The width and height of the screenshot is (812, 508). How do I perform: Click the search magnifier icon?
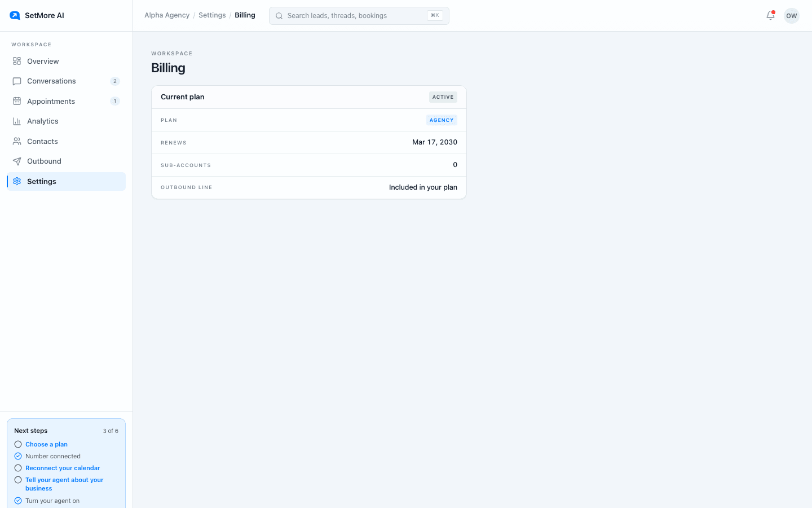click(x=279, y=16)
